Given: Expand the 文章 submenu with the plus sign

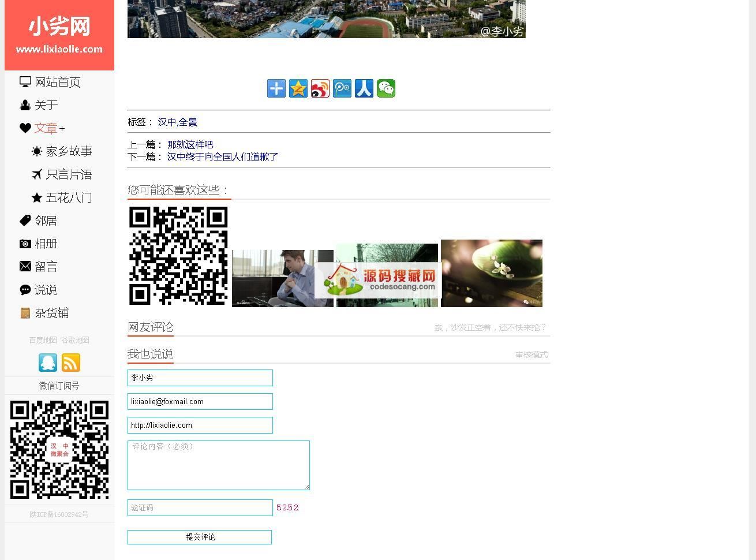Looking at the screenshot, I should 62,128.
